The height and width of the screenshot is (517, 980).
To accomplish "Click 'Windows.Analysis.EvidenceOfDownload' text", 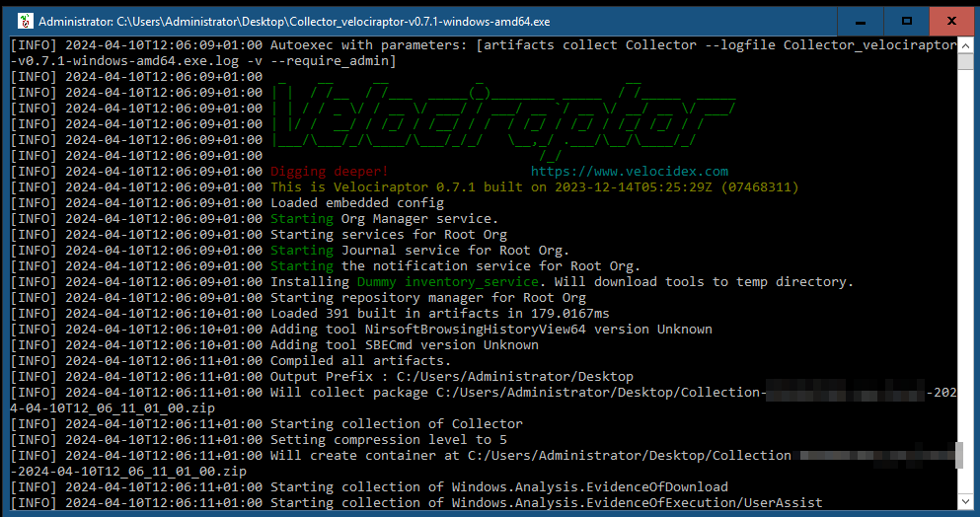I will point(590,487).
